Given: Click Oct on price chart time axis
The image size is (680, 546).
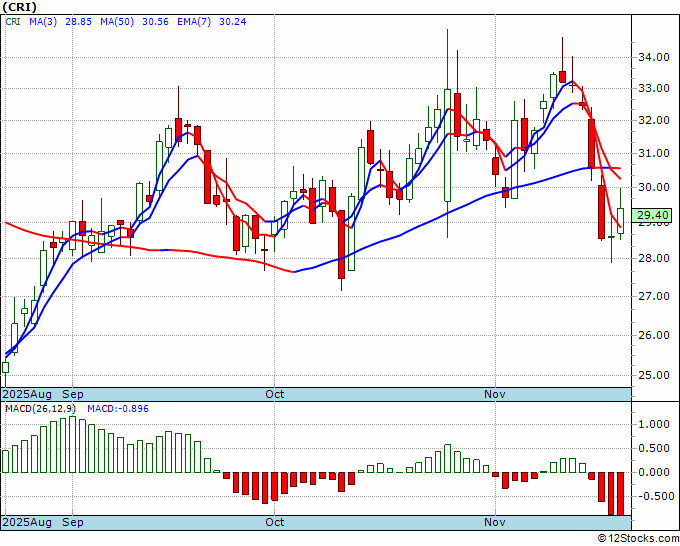Looking at the screenshot, I should click(x=275, y=394).
